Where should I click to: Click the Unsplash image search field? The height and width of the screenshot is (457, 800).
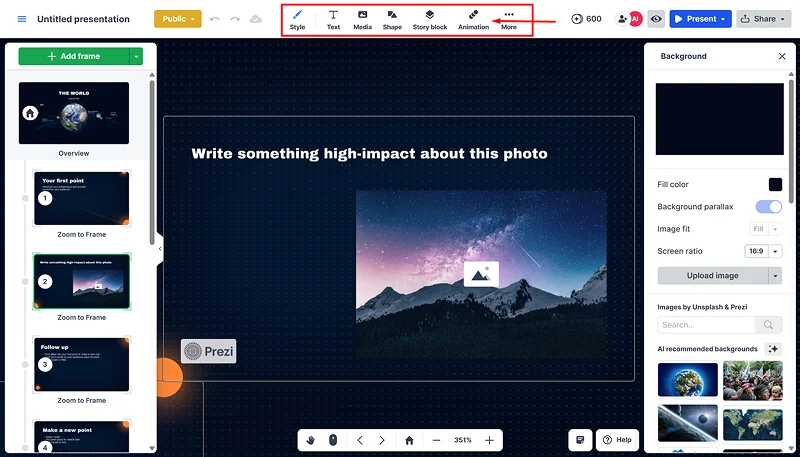[708, 325]
